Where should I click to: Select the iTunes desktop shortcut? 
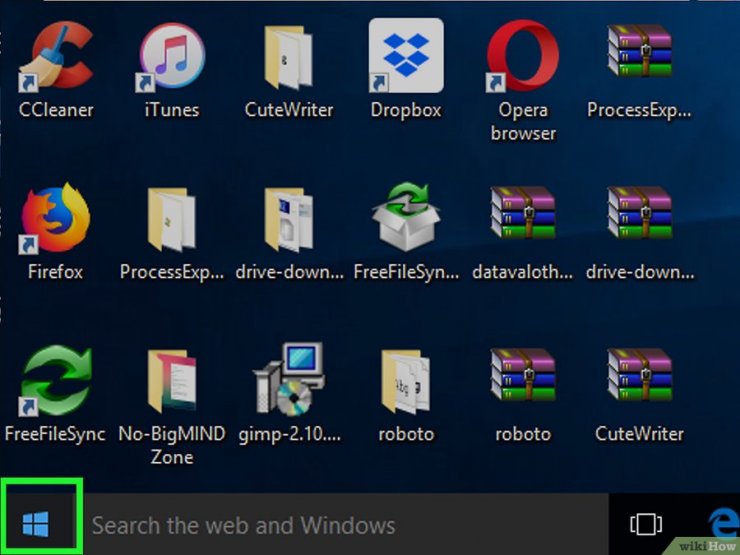coord(172,57)
